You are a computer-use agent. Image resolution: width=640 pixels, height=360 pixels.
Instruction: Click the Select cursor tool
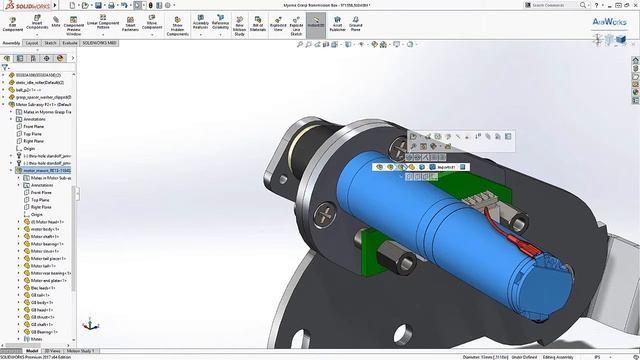point(137,5)
